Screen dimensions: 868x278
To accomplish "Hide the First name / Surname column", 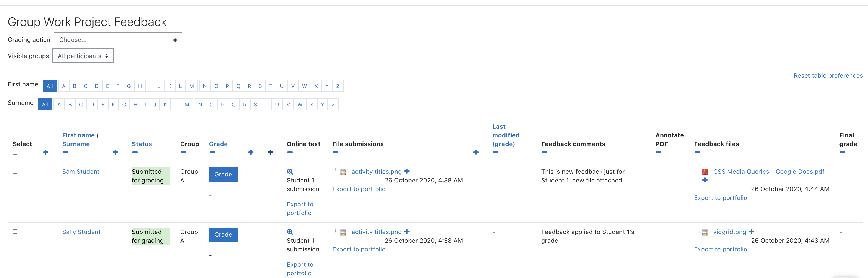I will coord(65,153).
